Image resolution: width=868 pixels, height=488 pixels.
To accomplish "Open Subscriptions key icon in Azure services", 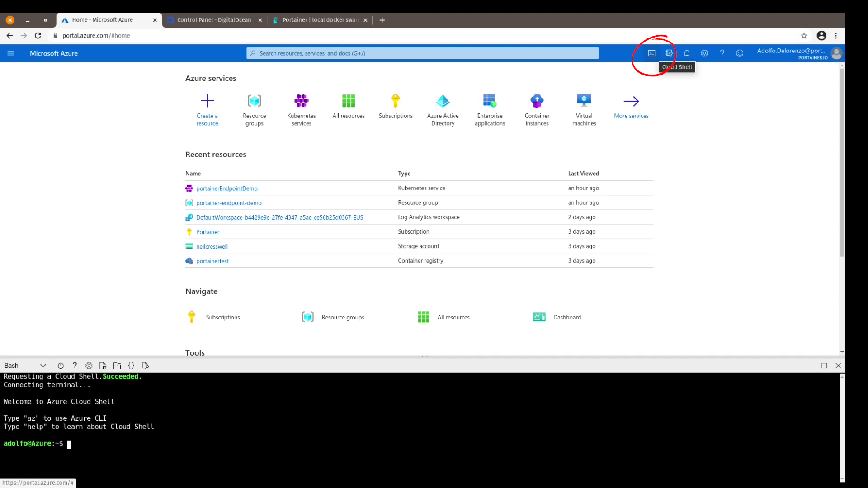I will click(x=396, y=100).
